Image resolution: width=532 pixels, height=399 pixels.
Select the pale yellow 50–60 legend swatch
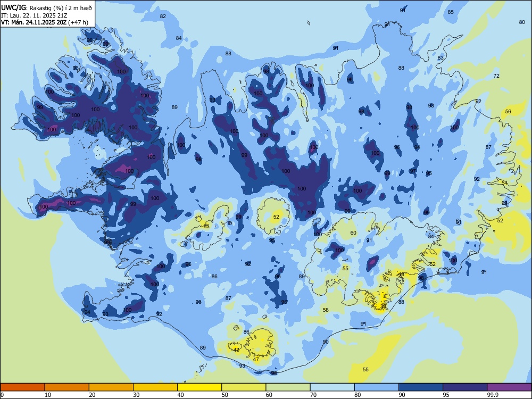244,387
